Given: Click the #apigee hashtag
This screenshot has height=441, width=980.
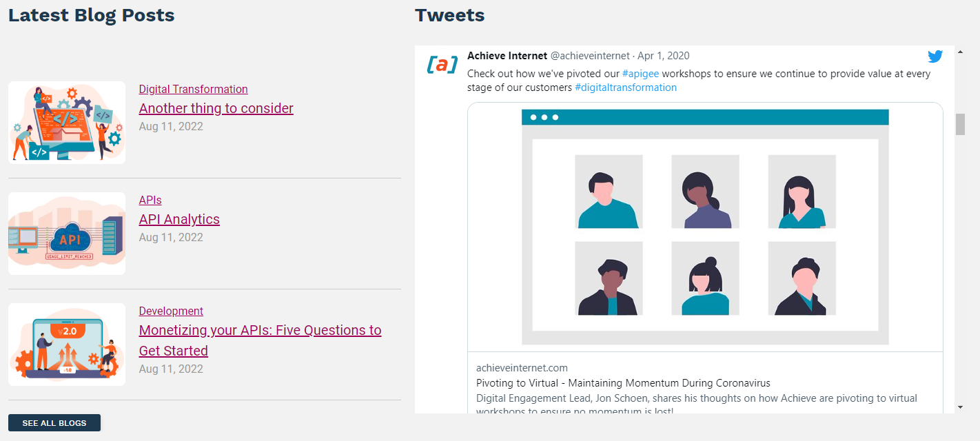Looking at the screenshot, I should point(640,73).
